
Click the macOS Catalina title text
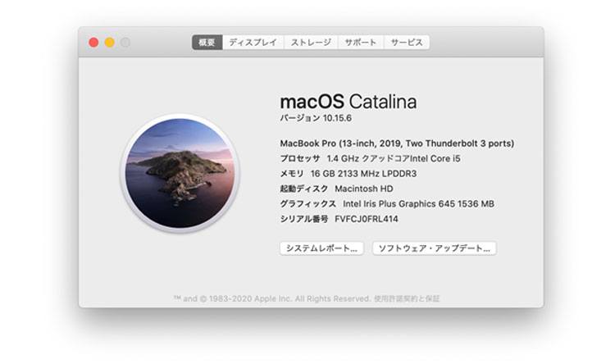point(348,102)
